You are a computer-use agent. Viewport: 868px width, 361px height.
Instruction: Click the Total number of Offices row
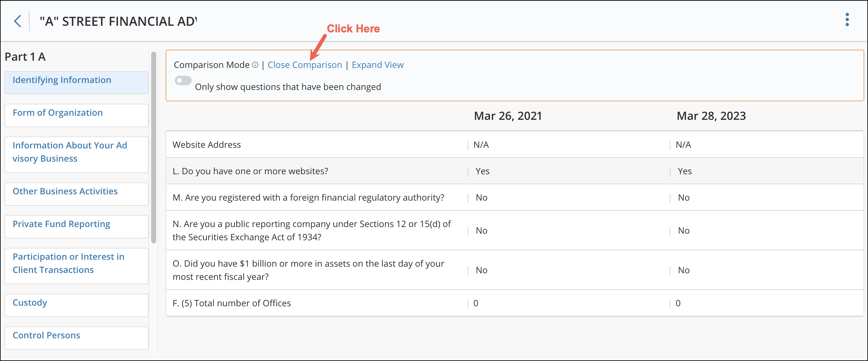pos(232,303)
